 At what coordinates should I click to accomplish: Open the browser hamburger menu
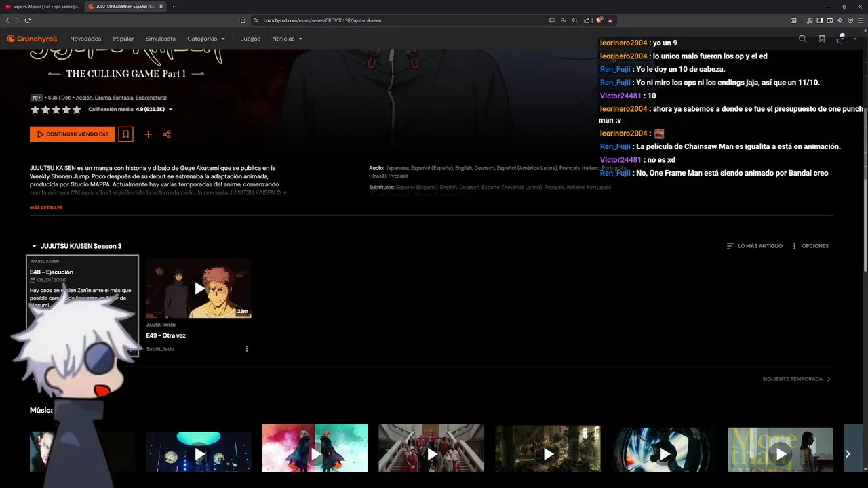tap(861, 20)
